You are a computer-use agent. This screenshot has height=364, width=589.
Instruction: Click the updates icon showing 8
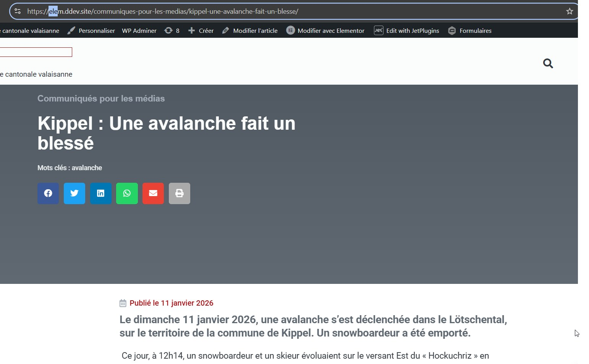coord(168,31)
